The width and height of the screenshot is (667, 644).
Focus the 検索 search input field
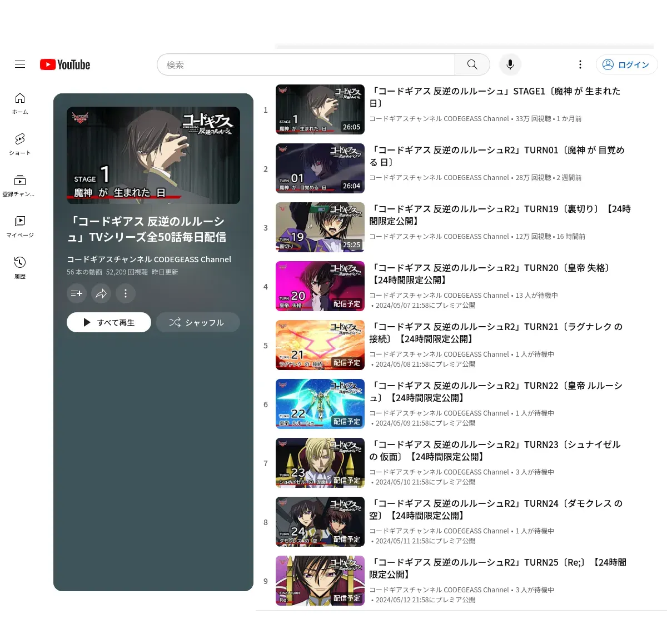[306, 64]
